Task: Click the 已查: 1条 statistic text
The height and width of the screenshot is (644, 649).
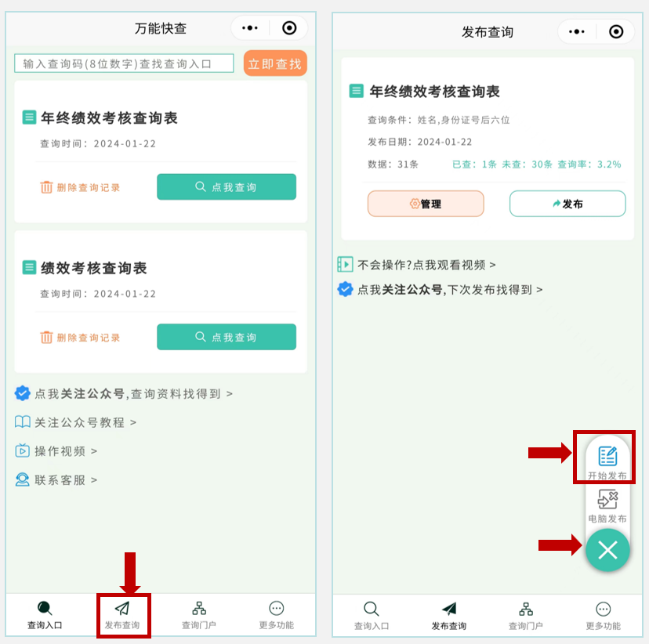Action: 474,165
